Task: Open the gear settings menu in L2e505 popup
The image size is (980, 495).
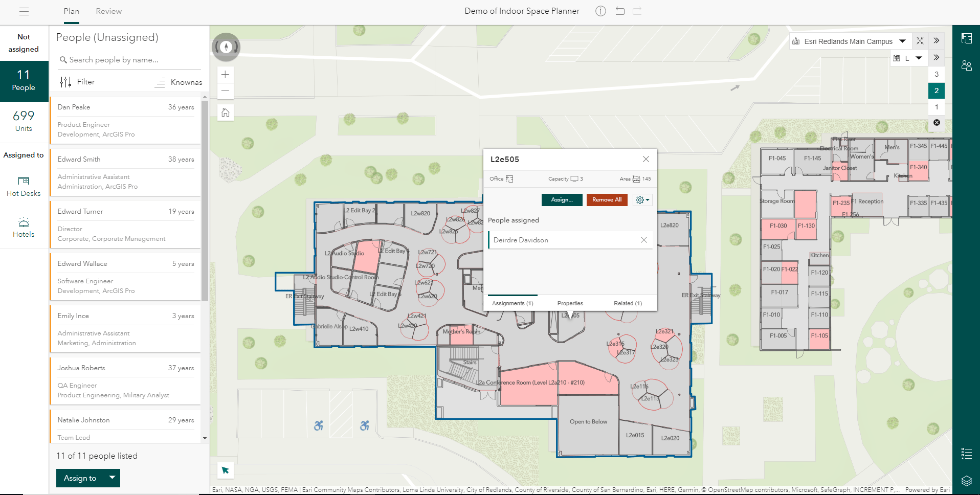Action: click(x=642, y=199)
